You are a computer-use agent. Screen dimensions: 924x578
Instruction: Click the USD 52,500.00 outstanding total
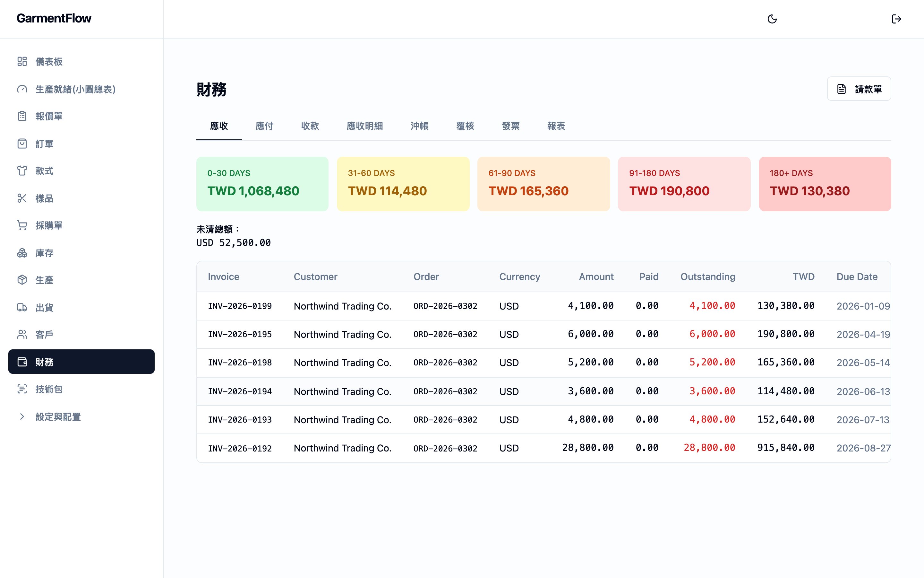(233, 243)
